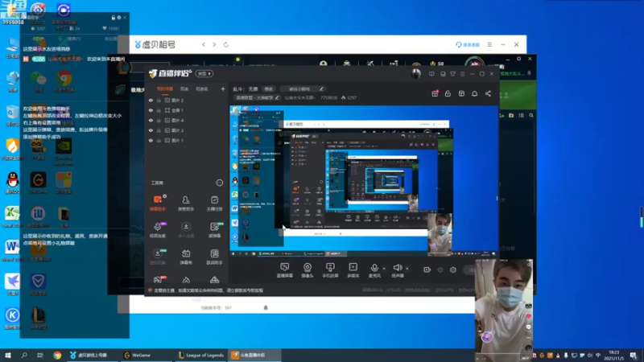
Task: Add 多媒体 multimedia source
Action: click(x=353, y=270)
